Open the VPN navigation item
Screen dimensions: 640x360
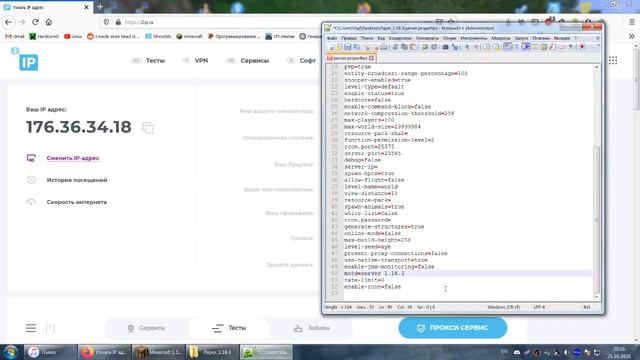[201, 60]
